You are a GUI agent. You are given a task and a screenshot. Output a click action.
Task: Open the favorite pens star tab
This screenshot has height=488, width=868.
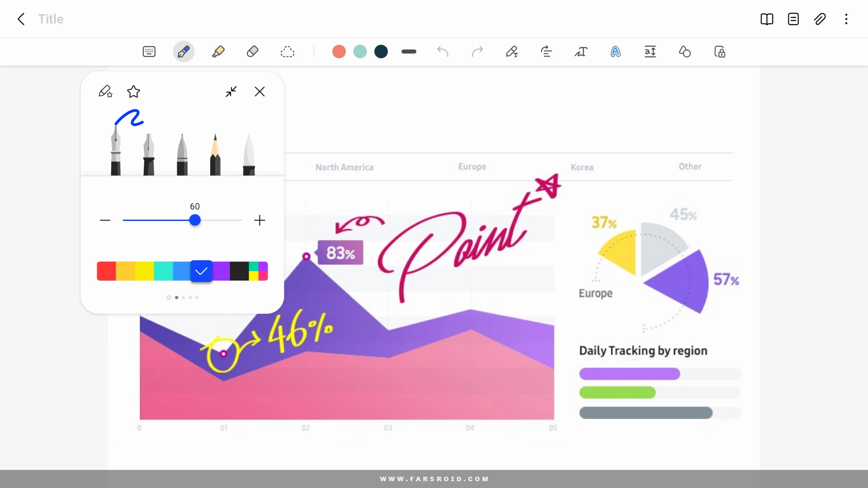tap(133, 92)
